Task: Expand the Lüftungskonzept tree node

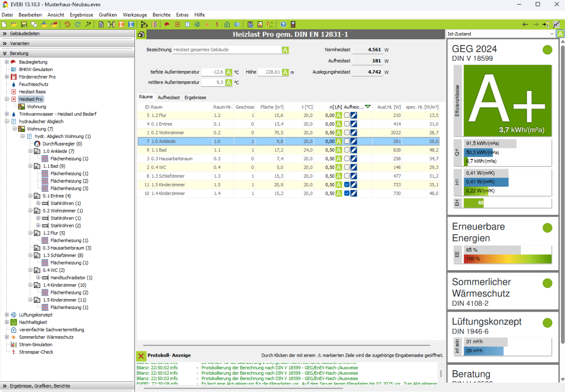Action: point(7,315)
